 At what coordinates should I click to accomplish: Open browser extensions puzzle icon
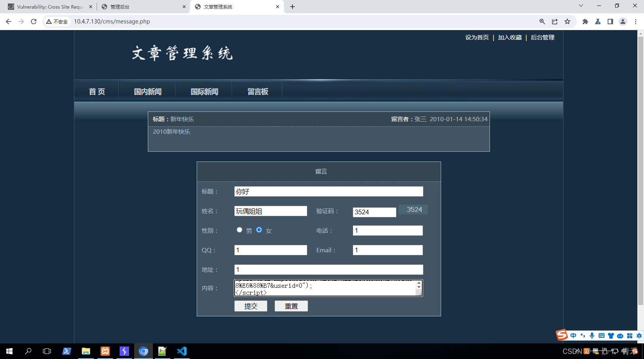coord(585,22)
